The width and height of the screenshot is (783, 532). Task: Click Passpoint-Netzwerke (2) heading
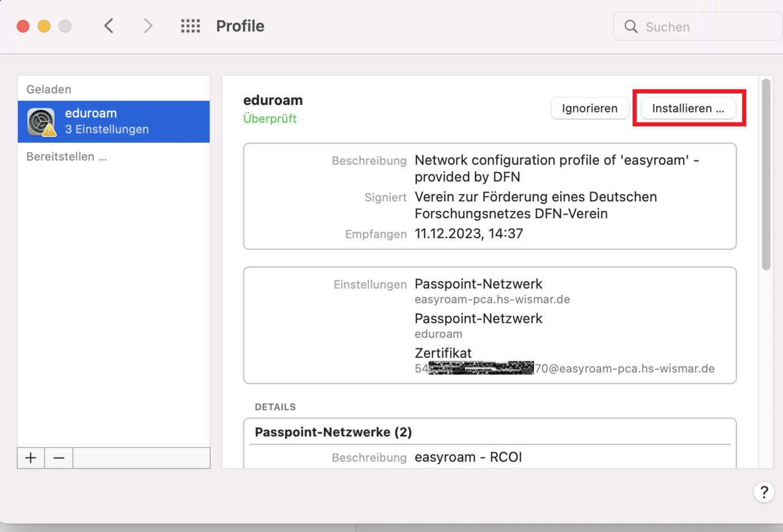click(333, 432)
